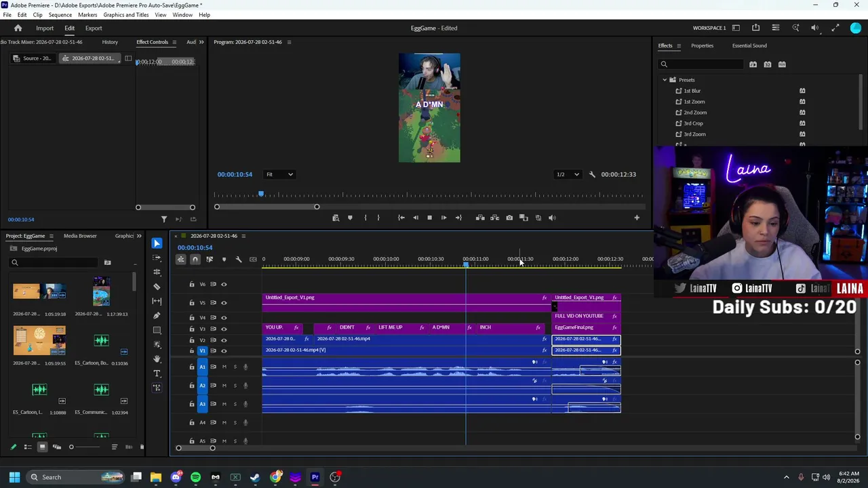
Task: Open the WORKSPACE 1 switcher
Action: (709, 28)
